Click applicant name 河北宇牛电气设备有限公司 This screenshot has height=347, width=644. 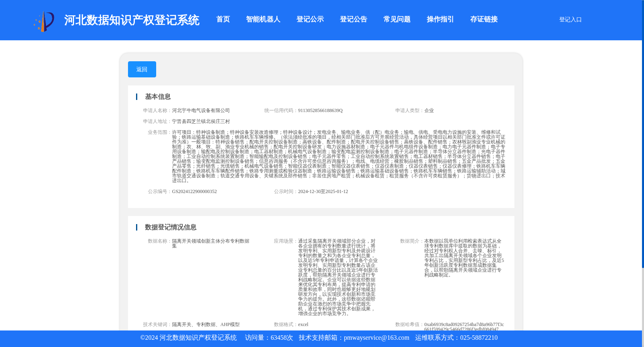pos(201,110)
